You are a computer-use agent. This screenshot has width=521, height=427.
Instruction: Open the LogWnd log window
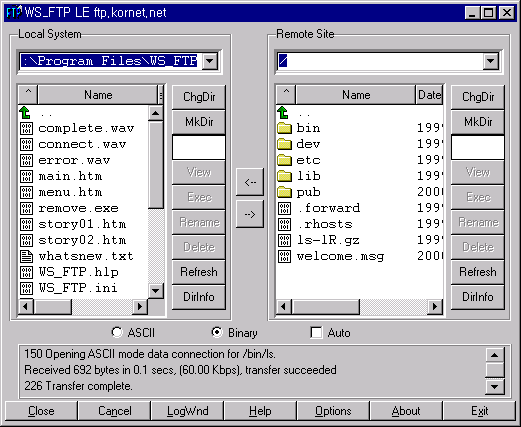pos(187,411)
